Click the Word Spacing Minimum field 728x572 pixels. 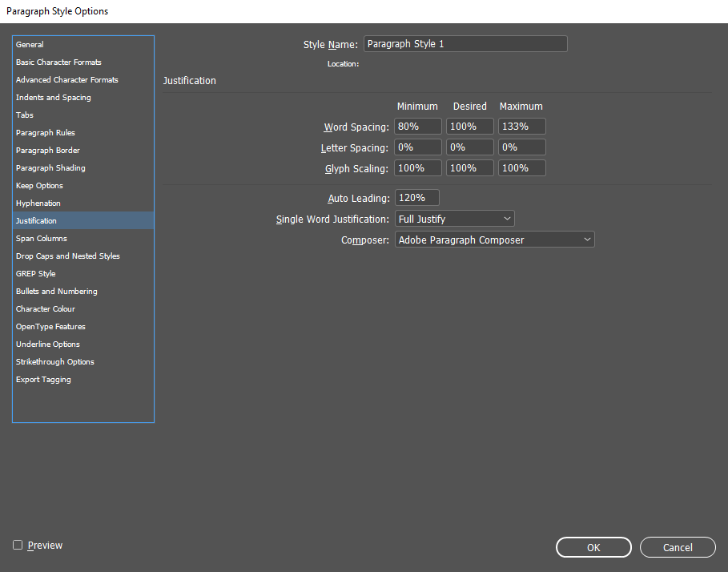[x=417, y=127]
